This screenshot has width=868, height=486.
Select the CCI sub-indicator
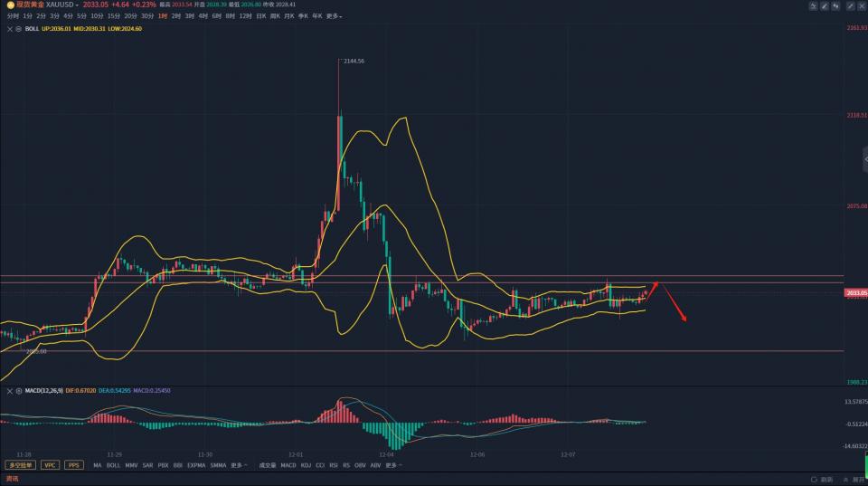(320, 465)
